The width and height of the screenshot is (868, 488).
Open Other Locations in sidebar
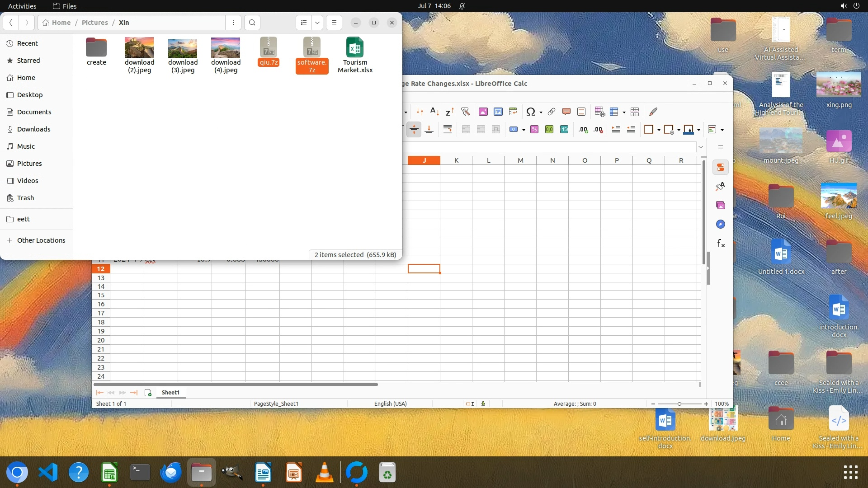[41, 240]
